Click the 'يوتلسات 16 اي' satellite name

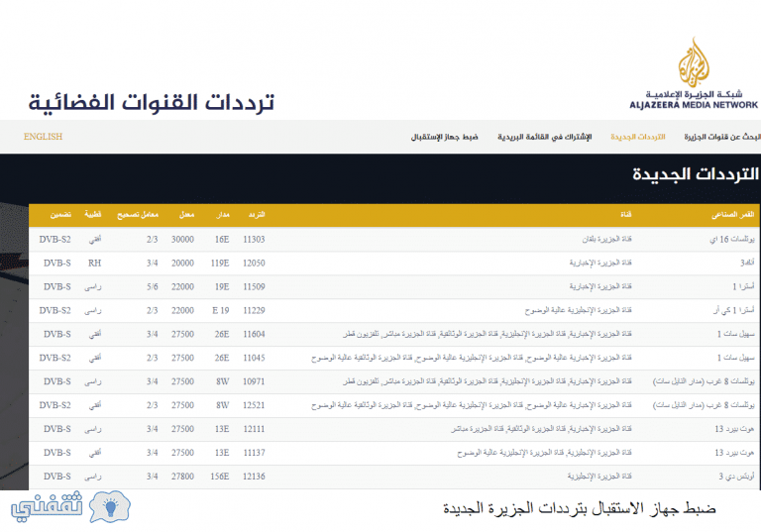[x=732, y=240]
